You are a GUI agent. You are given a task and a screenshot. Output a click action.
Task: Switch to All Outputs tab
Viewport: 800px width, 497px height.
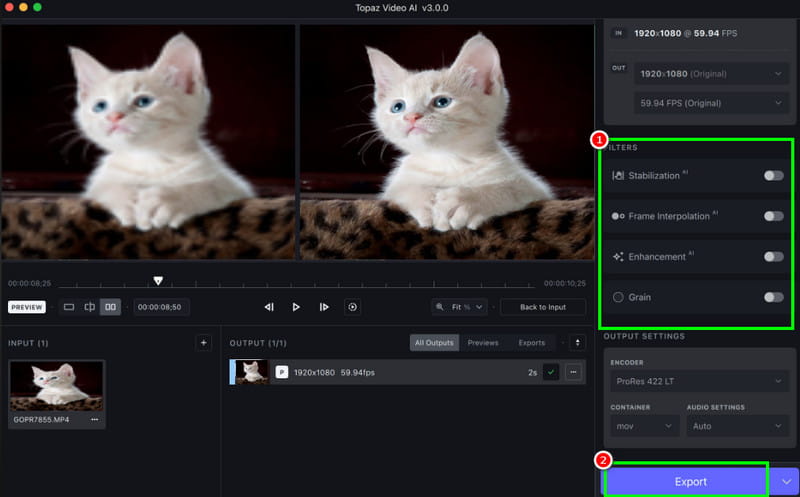434,343
